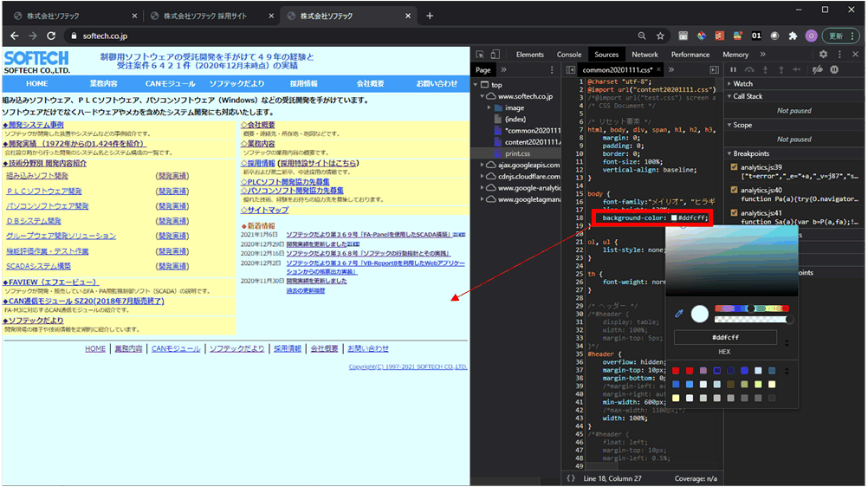Close the common20201111.css editor tab

pyautogui.click(x=658, y=70)
